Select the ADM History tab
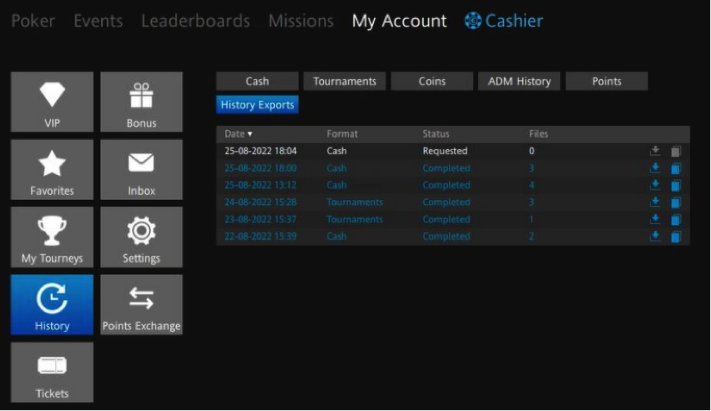The height and width of the screenshot is (411, 711). [x=519, y=81]
